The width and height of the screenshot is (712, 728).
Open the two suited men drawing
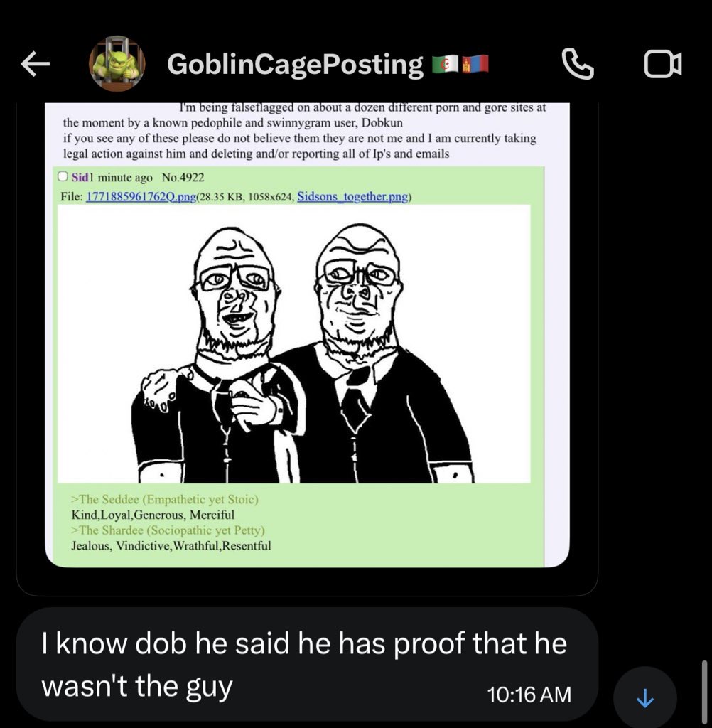point(293,343)
